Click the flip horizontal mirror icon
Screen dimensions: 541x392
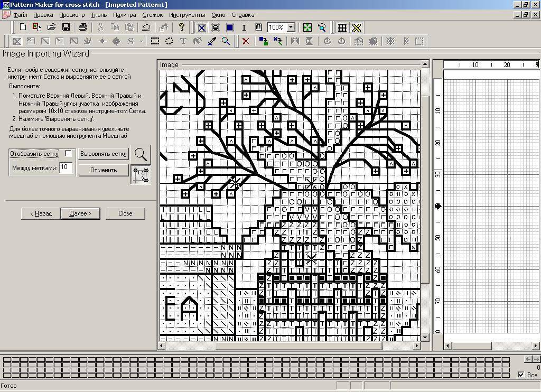[x=295, y=41]
